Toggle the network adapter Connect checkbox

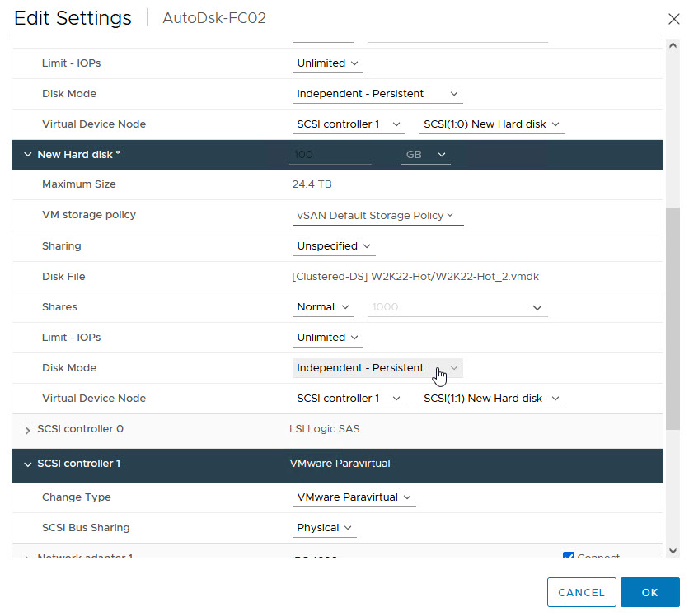point(568,557)
